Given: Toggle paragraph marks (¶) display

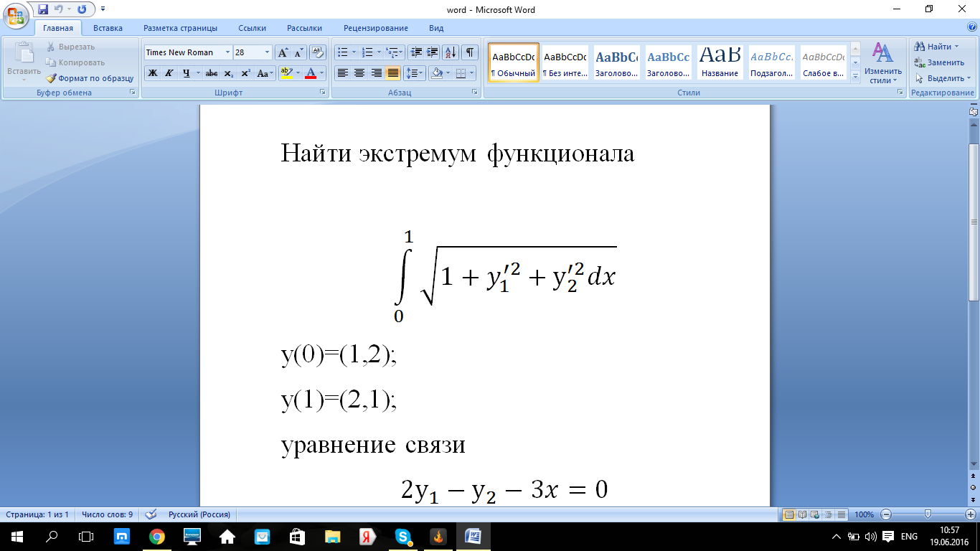Looking at the screenshot, I should click(469, 52).
